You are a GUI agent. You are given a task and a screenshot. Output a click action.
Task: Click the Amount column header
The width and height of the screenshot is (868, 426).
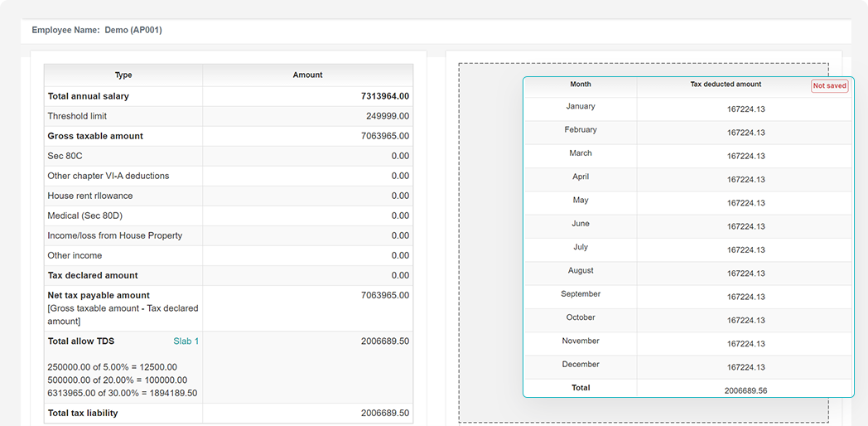coord(307,75)
